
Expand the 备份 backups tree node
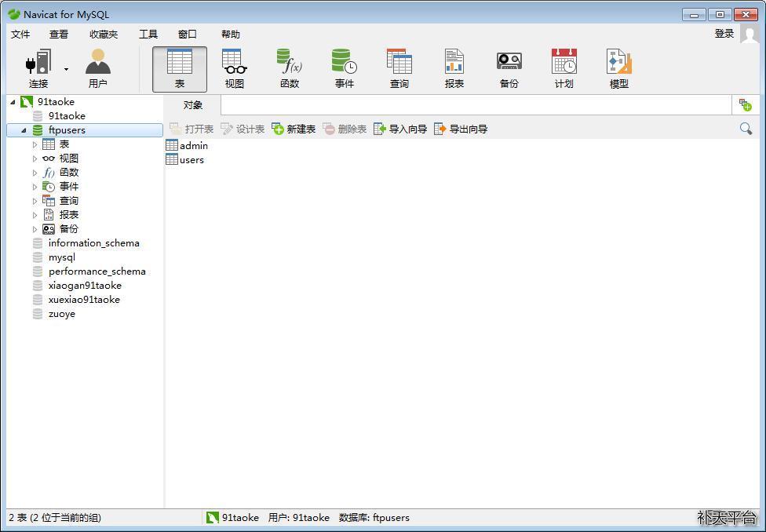(35, 229)
